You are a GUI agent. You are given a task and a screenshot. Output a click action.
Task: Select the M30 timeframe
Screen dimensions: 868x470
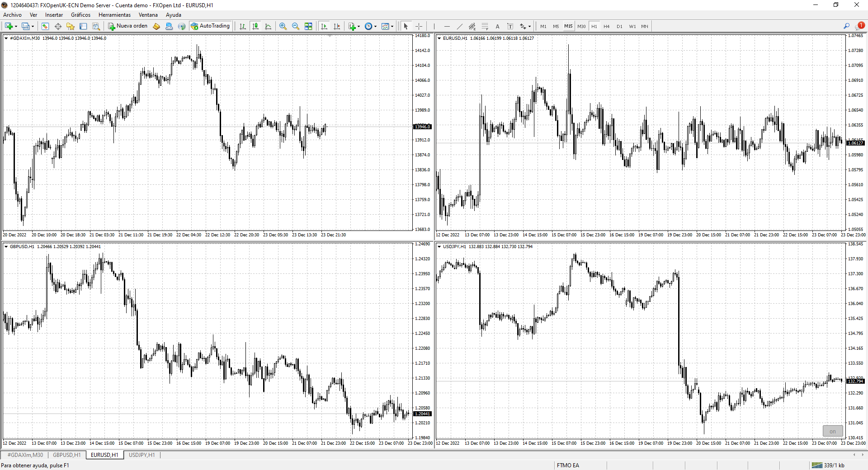(581, 26)
